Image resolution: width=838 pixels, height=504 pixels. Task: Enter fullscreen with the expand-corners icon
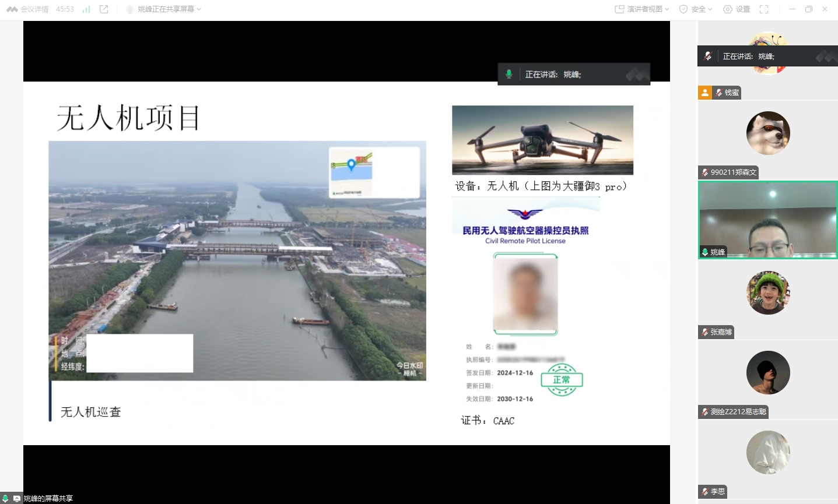coord(764,9)
